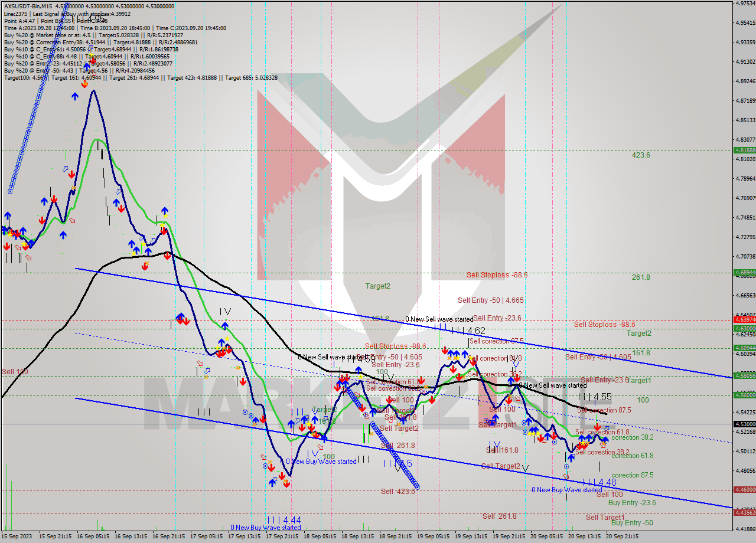Click the '17 Sep 05:15' time axis label

coord(207,537)
